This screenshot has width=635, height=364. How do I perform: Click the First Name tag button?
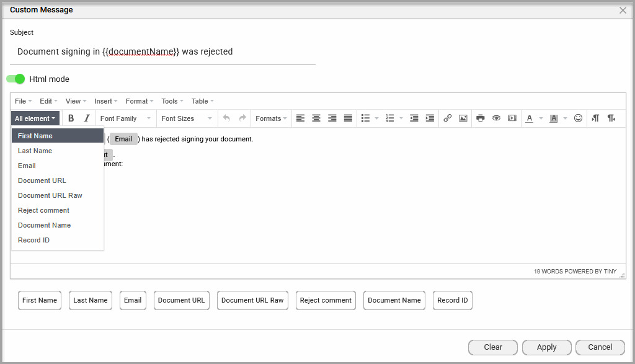pos(40,300)
